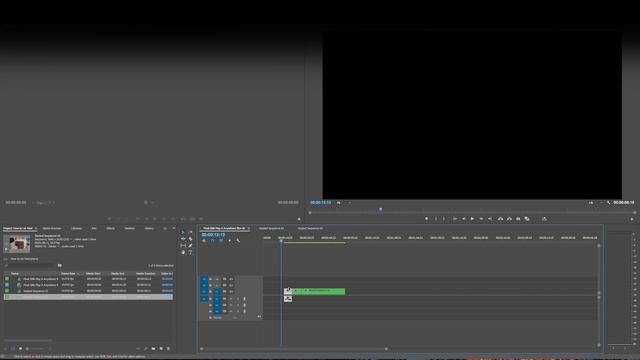This screenshot has width=640, height=360.
Task: Select the green clip on track V1
Action: [x=318, y=291]
